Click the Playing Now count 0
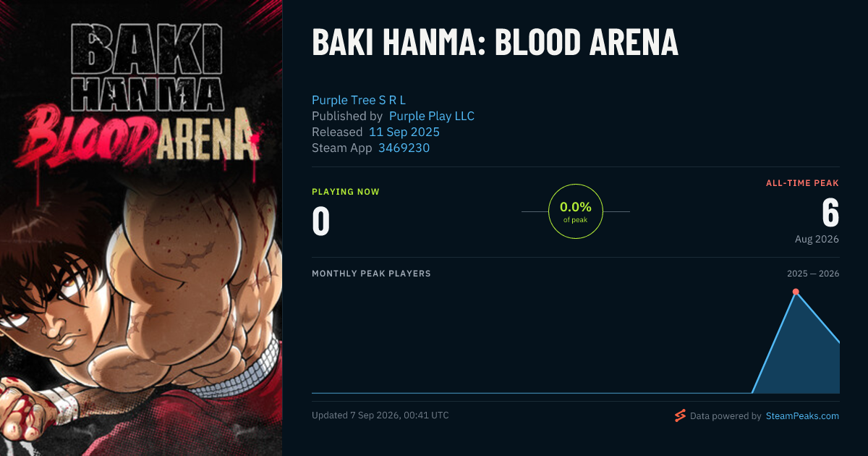This screenshot has width=868, height=456. (321, 222)
